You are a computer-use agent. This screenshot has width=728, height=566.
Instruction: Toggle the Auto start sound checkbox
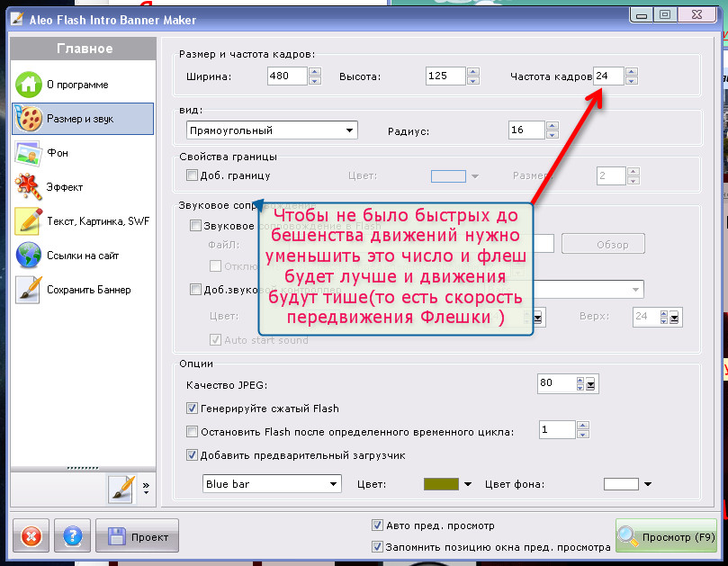tap(215, 340)
